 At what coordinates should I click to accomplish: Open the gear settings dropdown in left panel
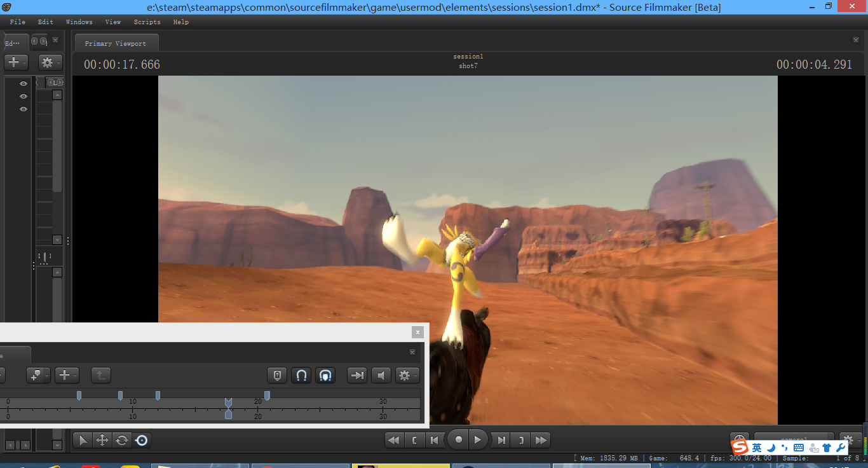pos(50,62)
